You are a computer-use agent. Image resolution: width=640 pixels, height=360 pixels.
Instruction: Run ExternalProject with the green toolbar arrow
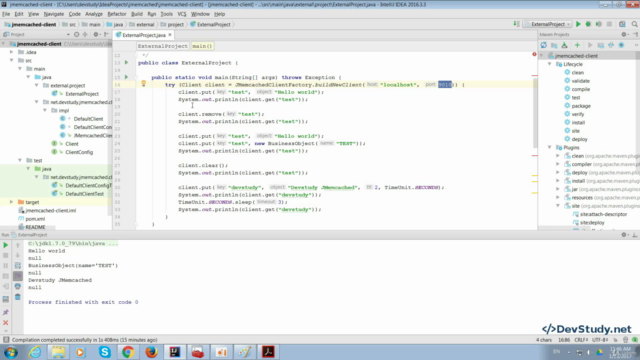pos(578,24)
